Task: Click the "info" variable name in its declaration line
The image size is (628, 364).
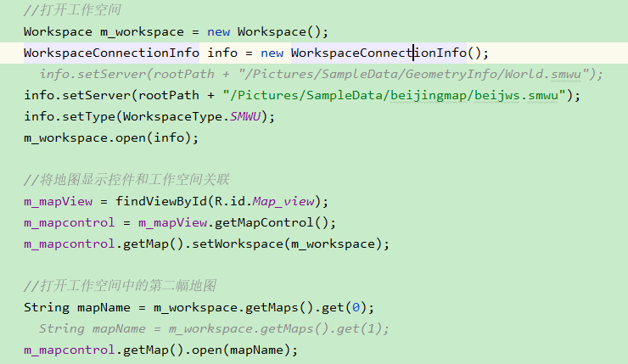Action: 222,53
